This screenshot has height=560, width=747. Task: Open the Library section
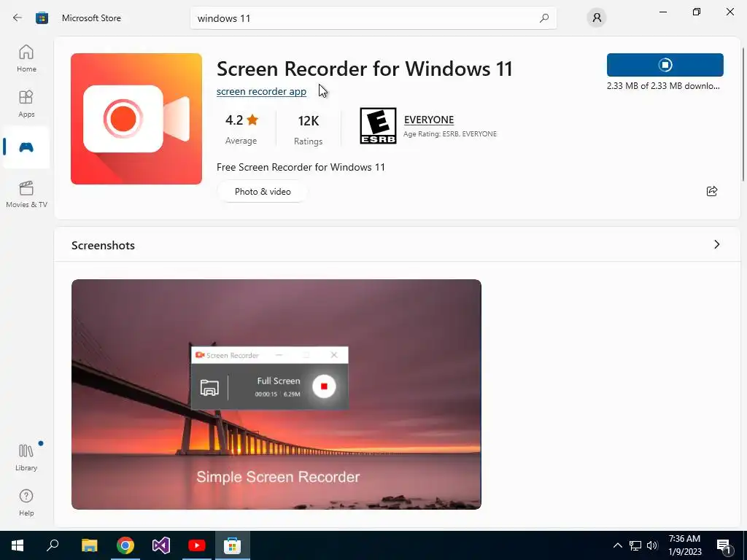26,457
